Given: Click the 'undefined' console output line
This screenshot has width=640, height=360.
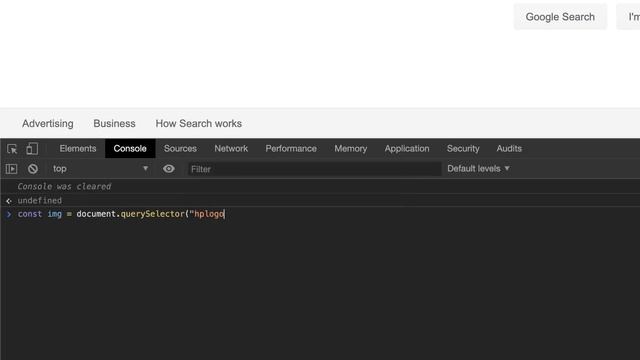Looking at the screenshot, I should pyautogui.click(x=40, y=200).
